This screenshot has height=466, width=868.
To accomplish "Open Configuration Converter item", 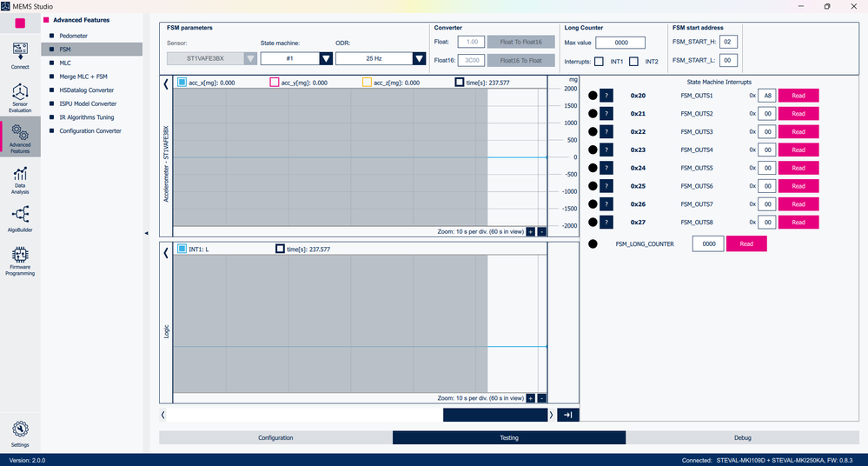I will click(x=90, y=130).
